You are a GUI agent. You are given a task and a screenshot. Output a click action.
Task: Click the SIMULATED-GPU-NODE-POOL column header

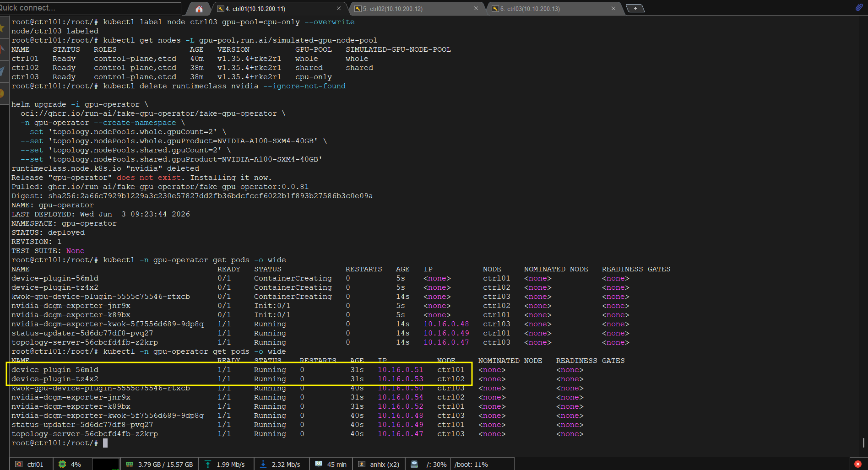tap(398, 49)
